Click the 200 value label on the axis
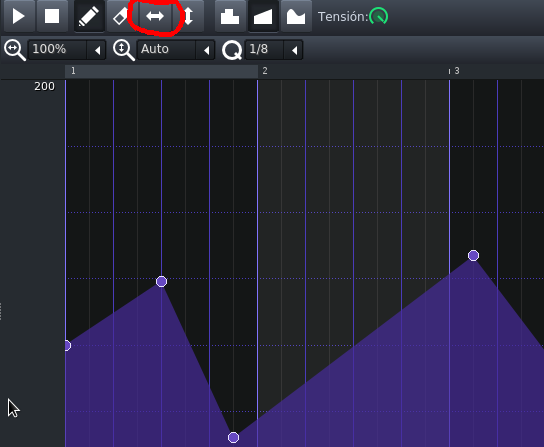544x447 pixels. pos(44,86)
